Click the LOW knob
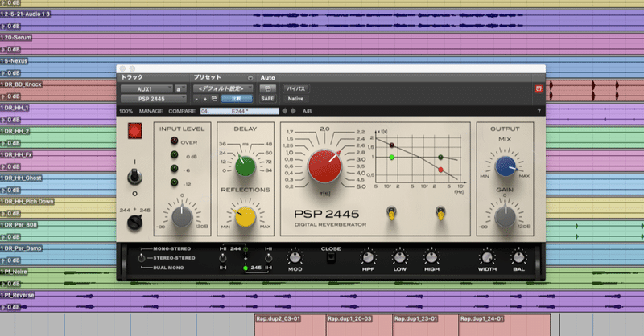The width and height of the screenshot is (644, 336). [399, 257]
